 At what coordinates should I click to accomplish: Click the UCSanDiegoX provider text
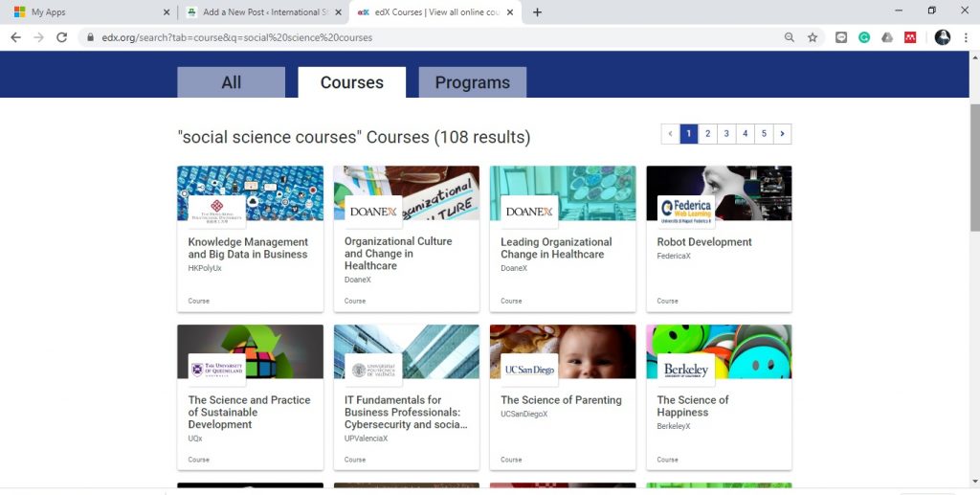524,414
